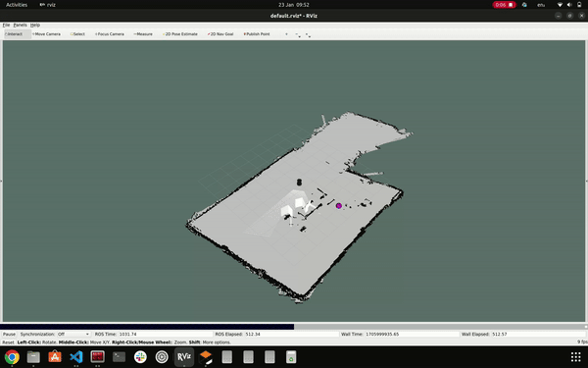Stop the screen recording indicator in the top bar

click(x=504, y=5)
